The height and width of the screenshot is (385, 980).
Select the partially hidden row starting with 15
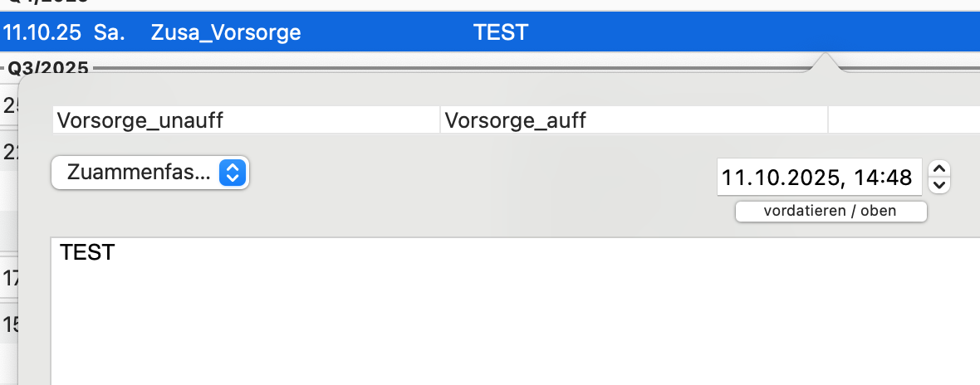click(10, 324)
